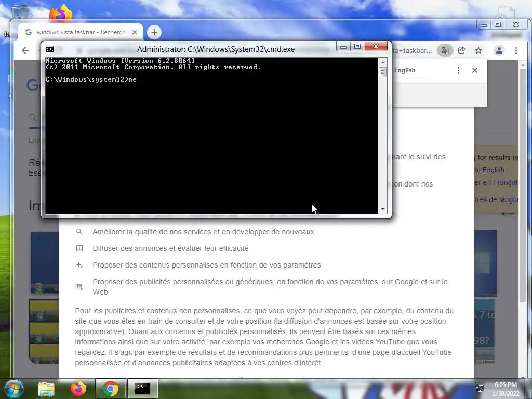The image size is (532, 399).
Task: Maximize the cmd.exe window
Action: (x=357, y=46)
